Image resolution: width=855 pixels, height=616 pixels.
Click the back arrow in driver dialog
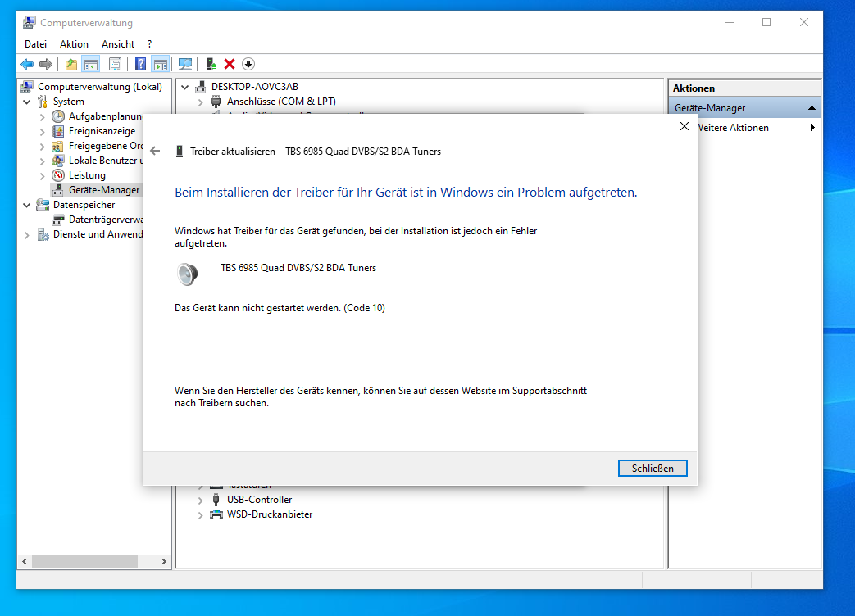coord(156,152)
